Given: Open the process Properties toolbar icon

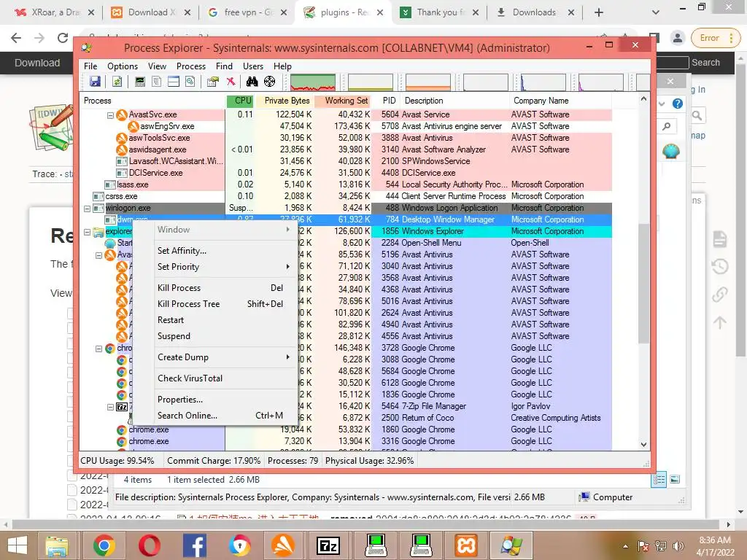Looking at the screenshot, I should click(212, 82).
